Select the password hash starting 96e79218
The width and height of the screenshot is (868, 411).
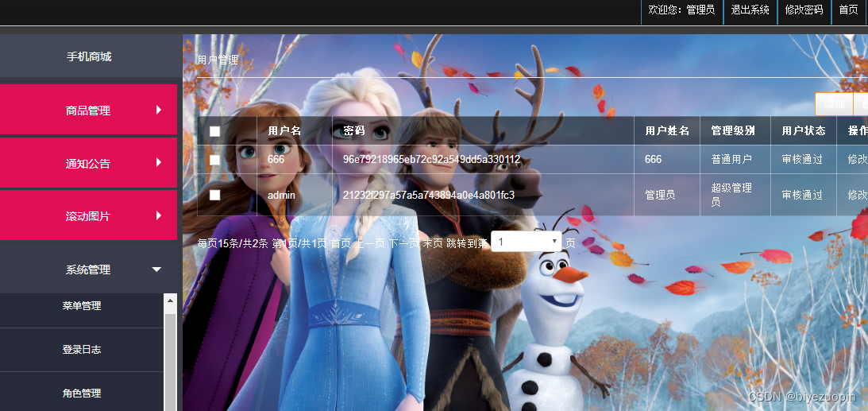coord(431,160)
